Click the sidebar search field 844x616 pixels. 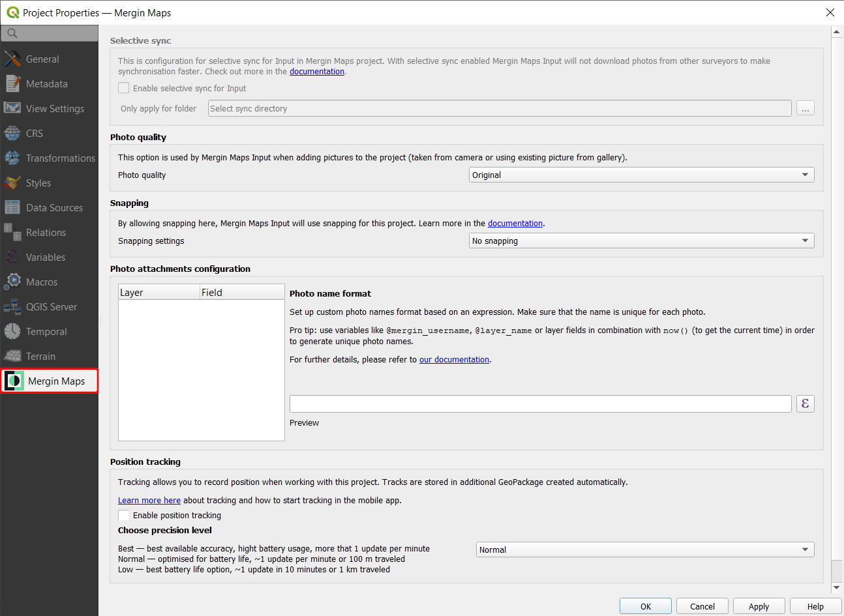point(50,33)
